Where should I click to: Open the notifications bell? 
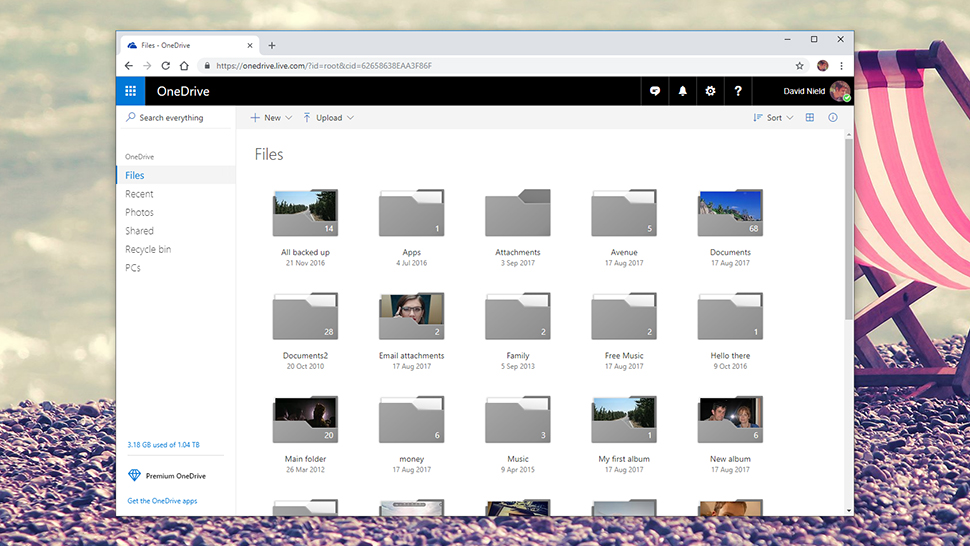682,91
